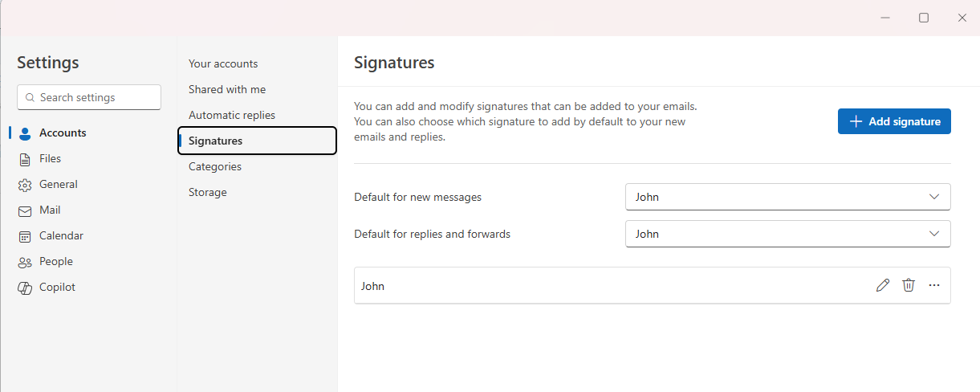Click the Calendar icon in sidebar
Screen dimensions: 980x392
click(25, 236)
